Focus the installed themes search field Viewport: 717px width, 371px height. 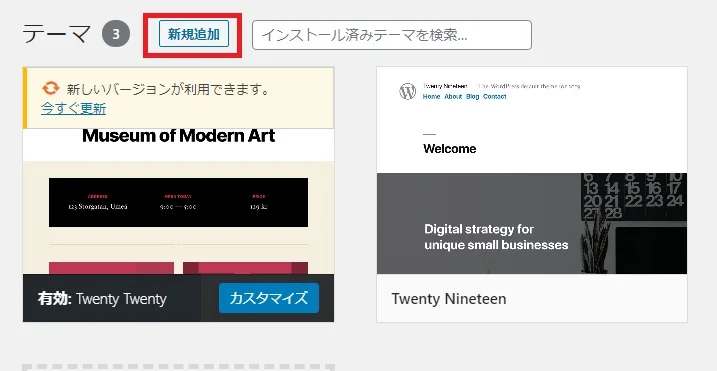coord(392,35)
